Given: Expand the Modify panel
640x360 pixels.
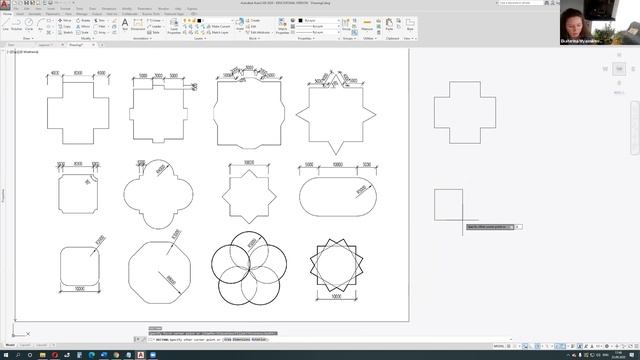Looking at the screenshot, I should click(x=87, y=38).
